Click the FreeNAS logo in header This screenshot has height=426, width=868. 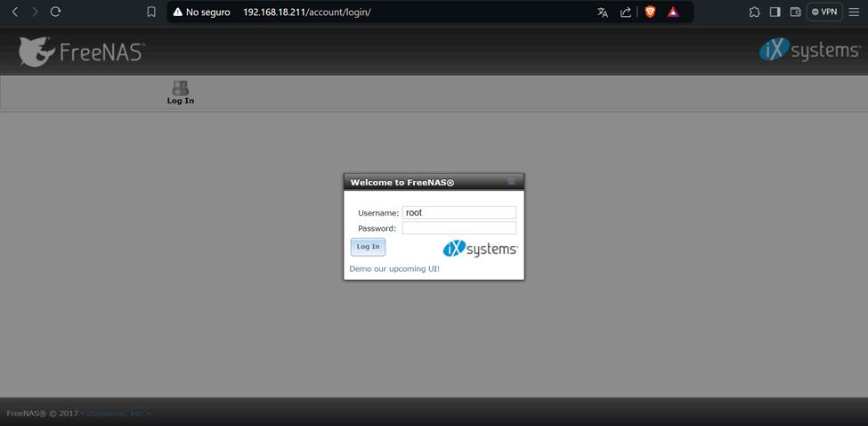click(82, 52)
